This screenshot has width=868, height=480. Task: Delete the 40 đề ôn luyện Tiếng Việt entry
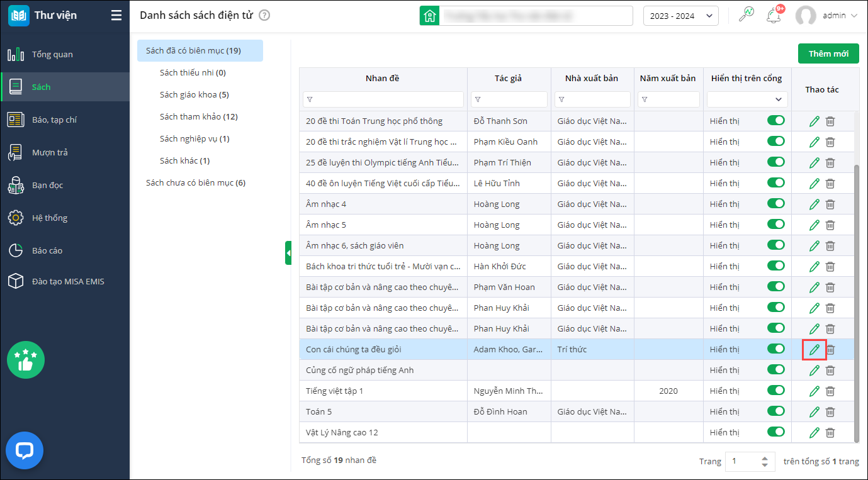(830, 184)
